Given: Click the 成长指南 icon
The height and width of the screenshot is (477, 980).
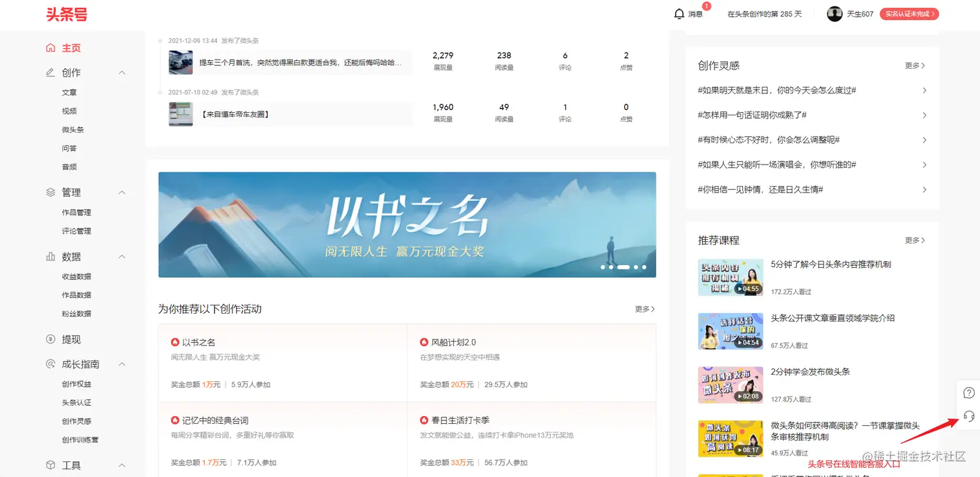Looking at the screenshot, I should point(51,364).
